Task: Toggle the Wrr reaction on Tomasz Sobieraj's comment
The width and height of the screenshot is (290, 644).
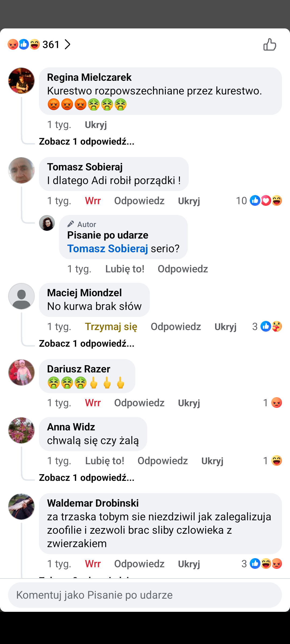Action: [x=93, y=201]
